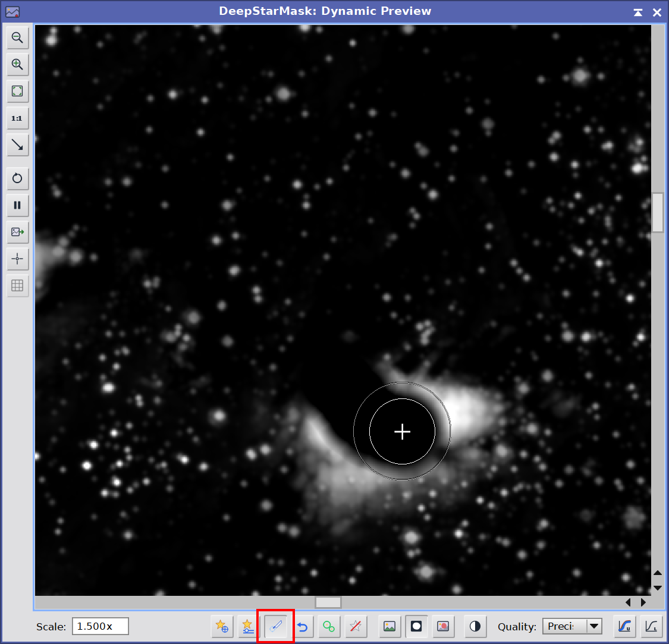
Task: Click the window icon in the title bar
Action: pos(13,12)
